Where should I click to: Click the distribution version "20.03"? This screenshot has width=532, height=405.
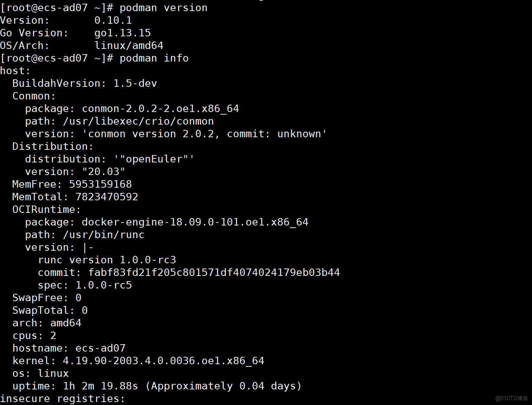pyautogui.click(x=104, y=172)
